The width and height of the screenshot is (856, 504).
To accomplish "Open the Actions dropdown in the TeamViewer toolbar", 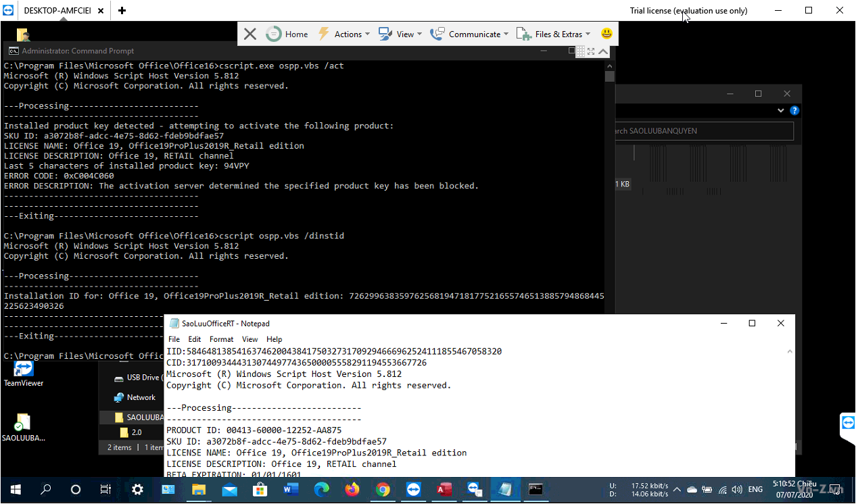I will click(343, 34).
